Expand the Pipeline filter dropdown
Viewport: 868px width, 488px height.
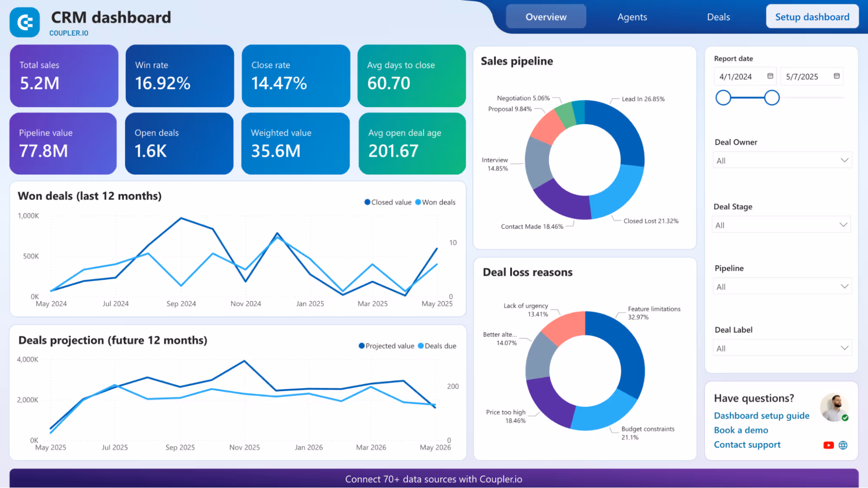(782, 286)
